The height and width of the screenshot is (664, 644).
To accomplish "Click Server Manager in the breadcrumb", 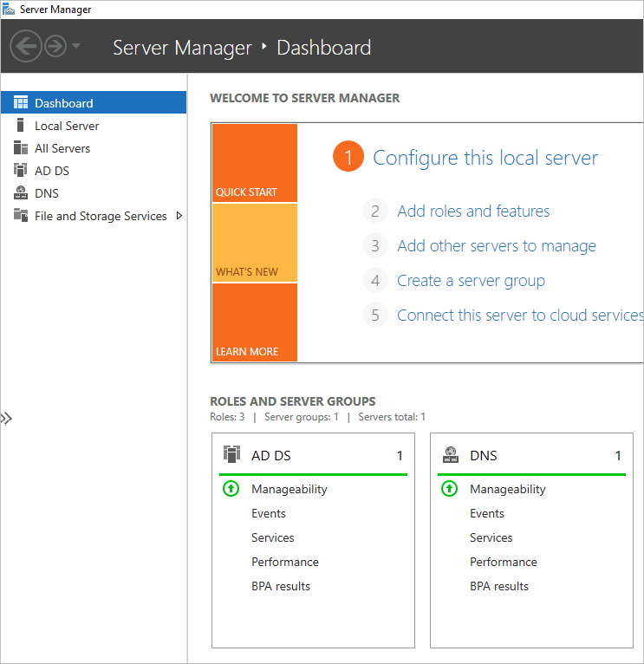I will pos(183,48).
